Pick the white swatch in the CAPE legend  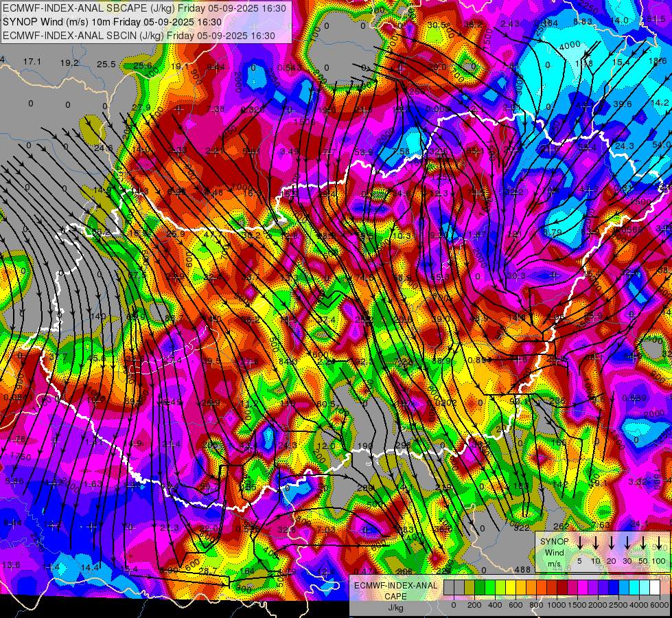click(x=655, y=587)
